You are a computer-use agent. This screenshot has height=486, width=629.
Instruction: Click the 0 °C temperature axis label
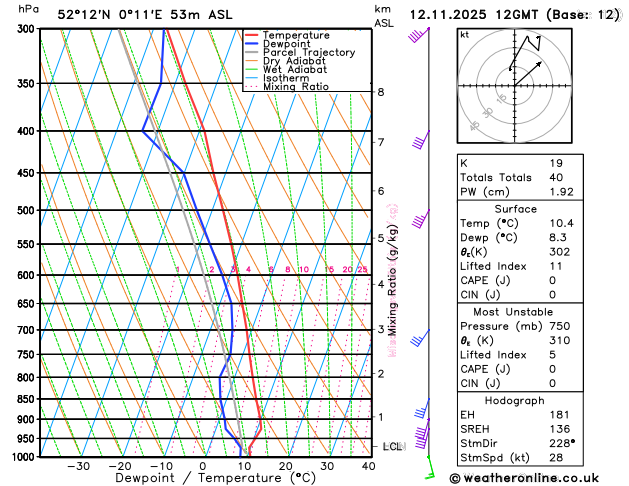(203, 466)
